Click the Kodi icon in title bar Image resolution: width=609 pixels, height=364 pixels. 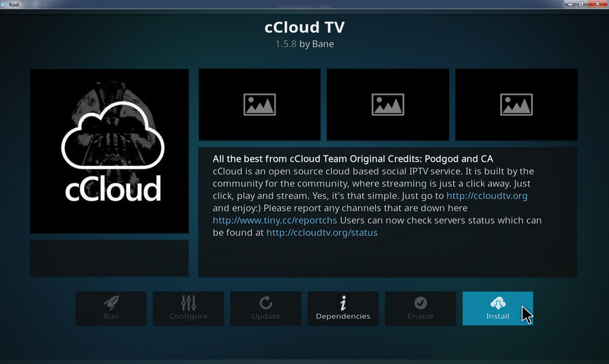coord(4,4)
